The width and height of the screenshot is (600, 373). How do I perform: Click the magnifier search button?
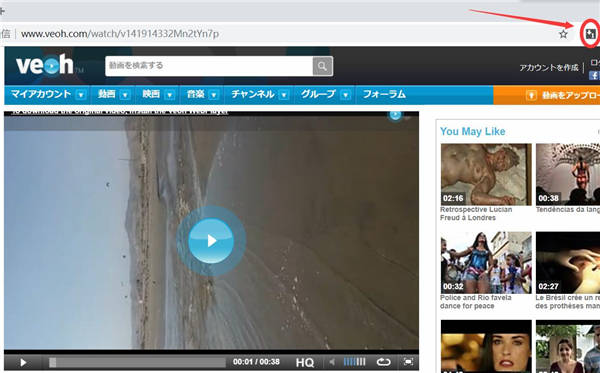tap(322, 66)
